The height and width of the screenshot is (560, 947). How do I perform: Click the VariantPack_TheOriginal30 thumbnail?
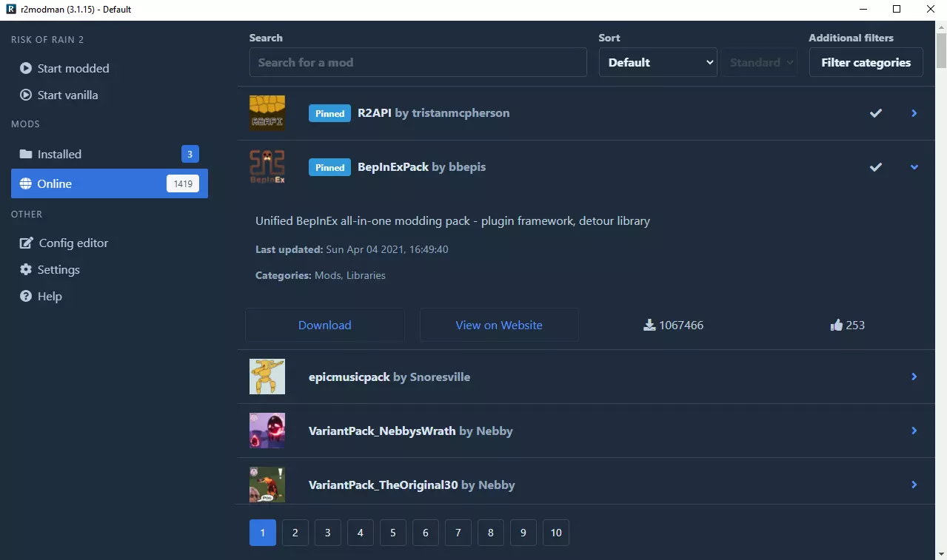[267, 485]
